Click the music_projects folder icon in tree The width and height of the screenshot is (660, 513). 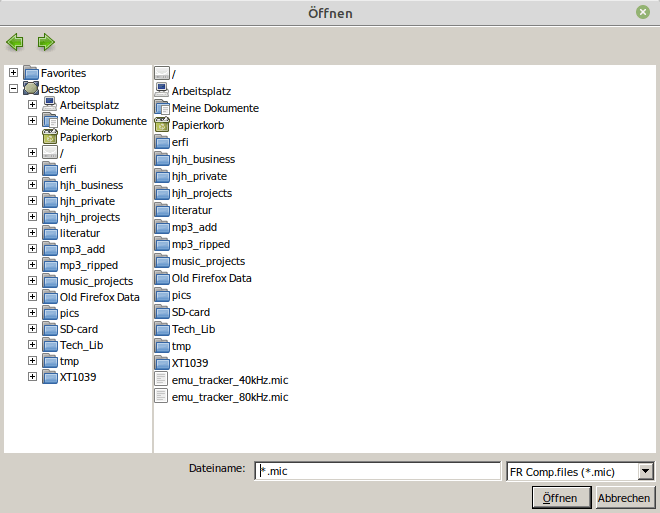click(x=50, y=281)
